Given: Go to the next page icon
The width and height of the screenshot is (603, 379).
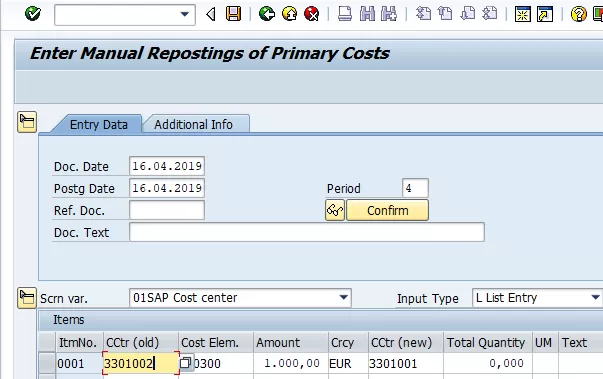Looking at the screenshot, I should coord(468,14).
